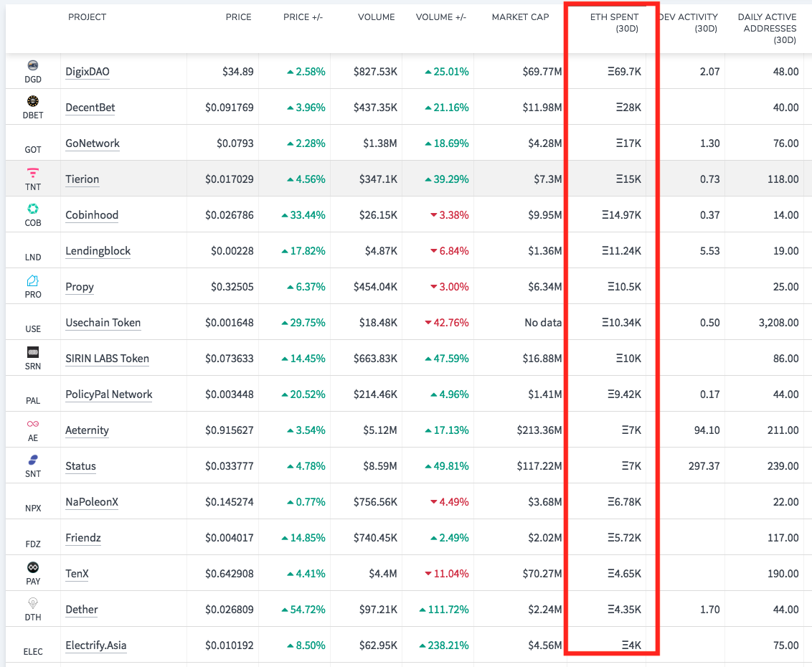Click Usechain Token volume change 42.76%
This screenshot has width=812, height=667.
point(447,323)
